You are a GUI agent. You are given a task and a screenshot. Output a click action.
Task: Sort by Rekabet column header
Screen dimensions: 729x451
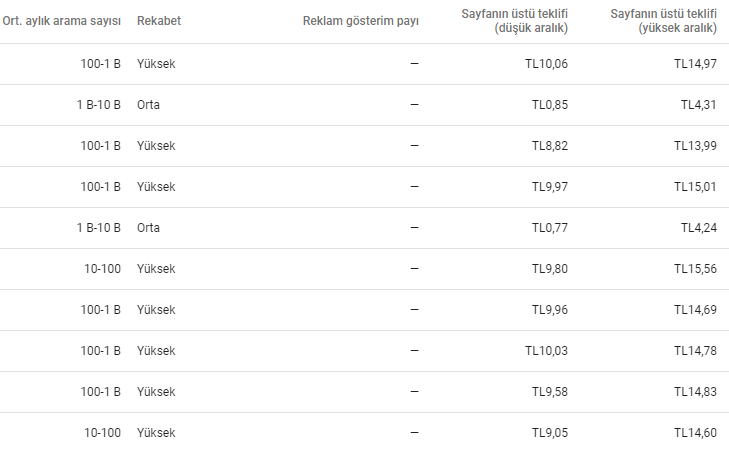click(159, 21)
